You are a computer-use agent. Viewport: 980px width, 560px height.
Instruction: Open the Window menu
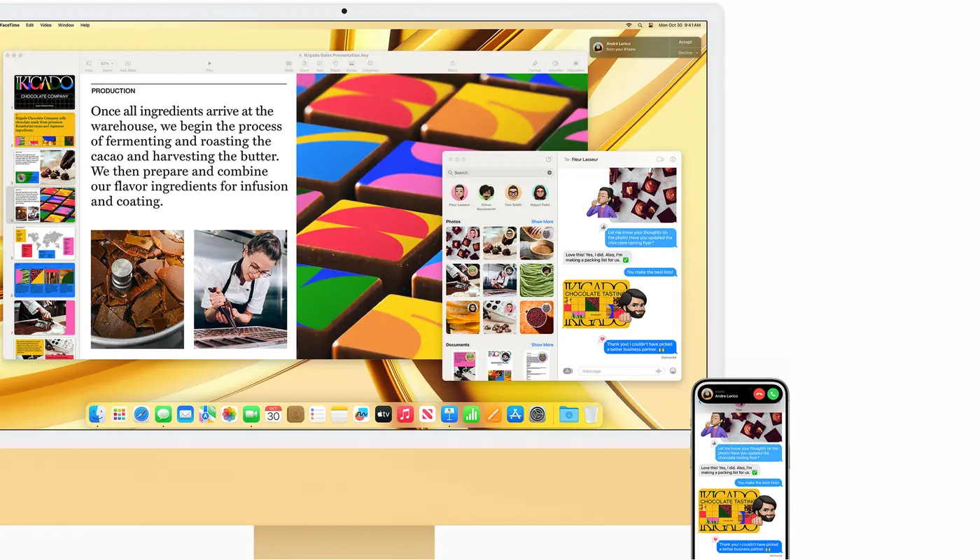click(x=66, y=25)
